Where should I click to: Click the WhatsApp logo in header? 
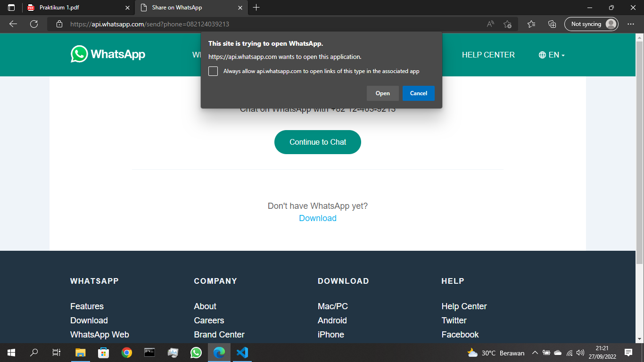pos(108,54)
